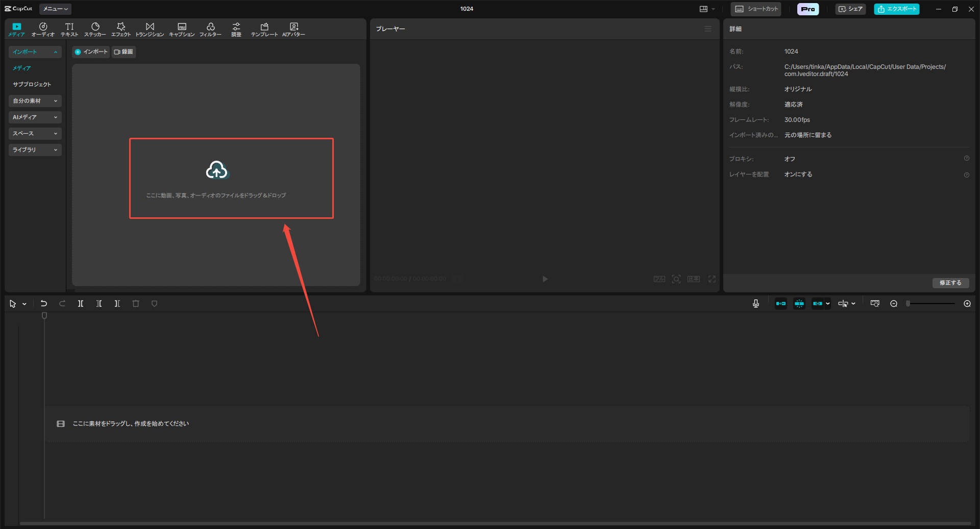Click the zoom out timeline icon
980x529 pixels.
(894, 304)
